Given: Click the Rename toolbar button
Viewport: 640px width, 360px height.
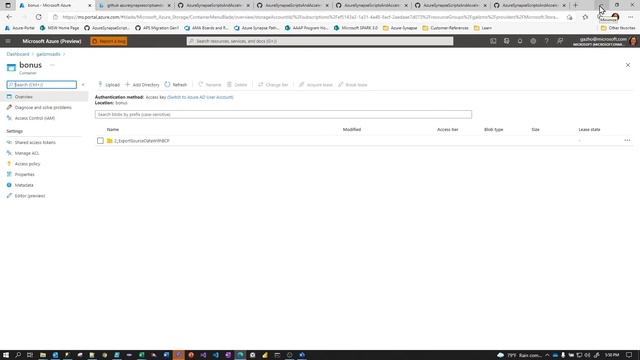Looking at the screenshot, I should coord(209,84).
